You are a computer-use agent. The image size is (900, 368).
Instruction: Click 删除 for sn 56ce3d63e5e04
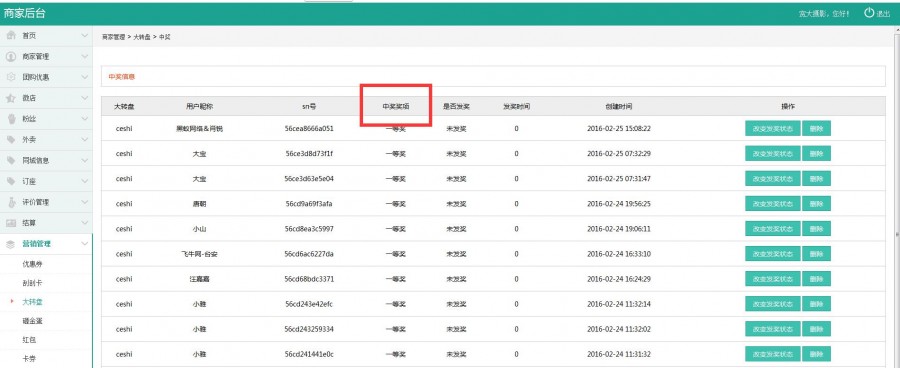click(816, 179)
